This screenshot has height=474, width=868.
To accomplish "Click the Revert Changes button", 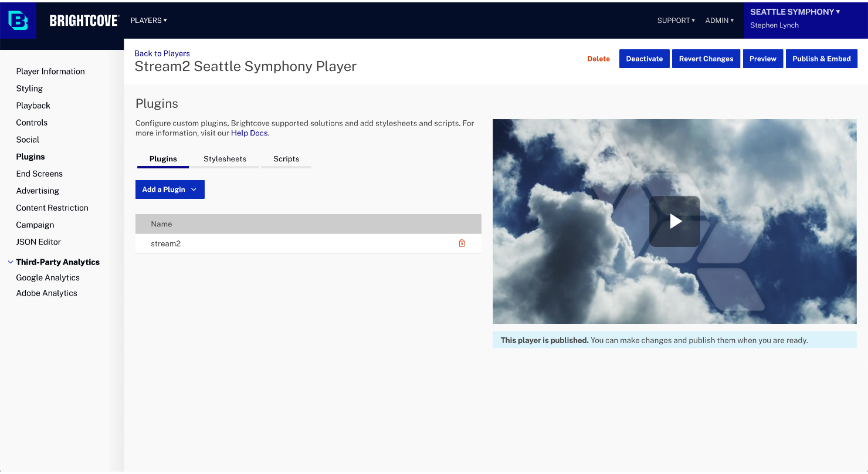I will click(x=706, y=59).
